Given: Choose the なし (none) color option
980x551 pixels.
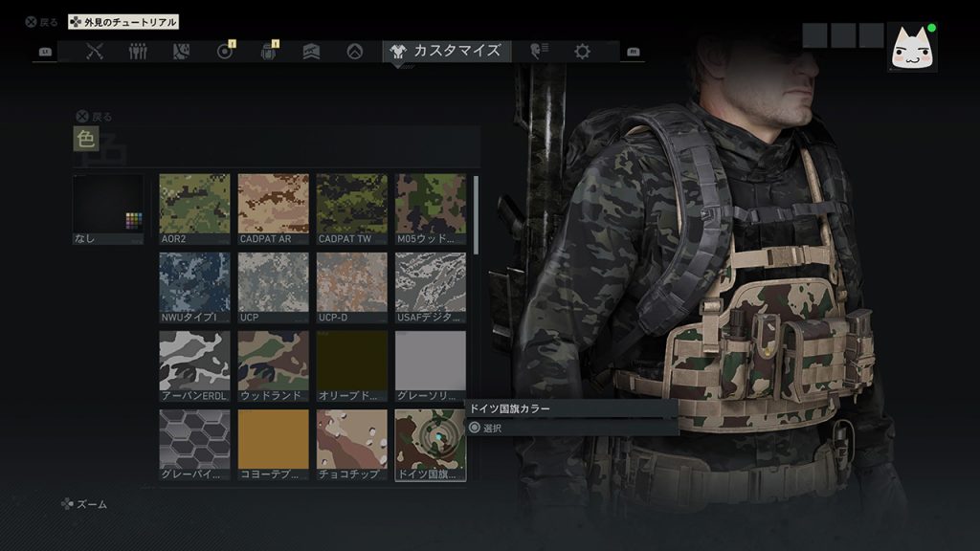Looking at the screenshot, I should coord(108,209).
